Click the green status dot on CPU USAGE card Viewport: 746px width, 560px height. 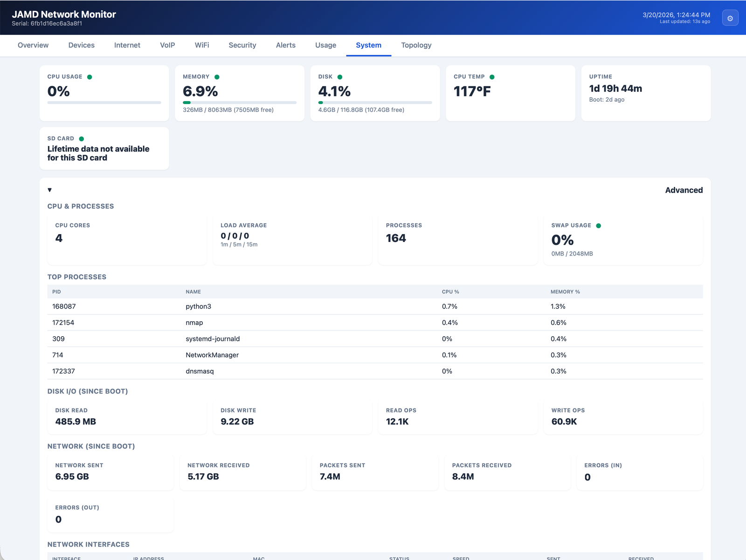[x=89, y=76]
